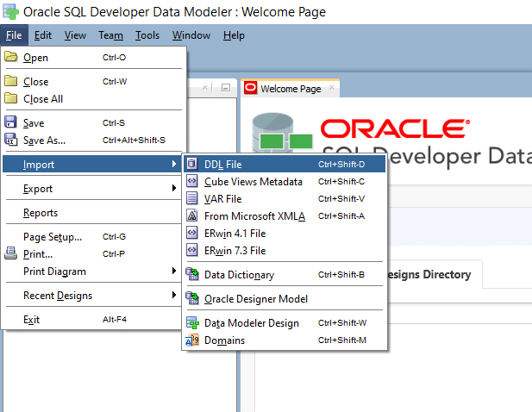This screenshot has width=532, height=412.
Task: Choose Print... from the File menu
Action: (x=92, y=254)
